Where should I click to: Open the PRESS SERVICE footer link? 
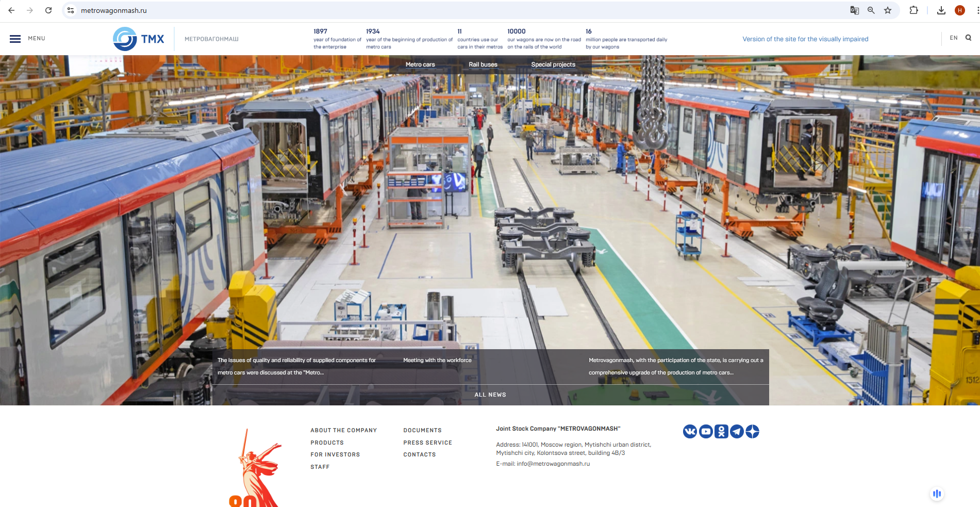427,443
